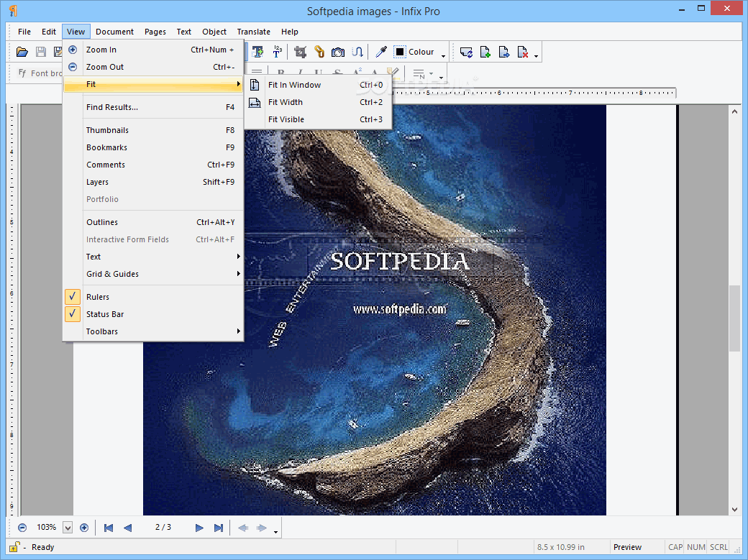Click the camera Snapshot tool icon
This screenshot has width=748, height=560.
point(338,52)
